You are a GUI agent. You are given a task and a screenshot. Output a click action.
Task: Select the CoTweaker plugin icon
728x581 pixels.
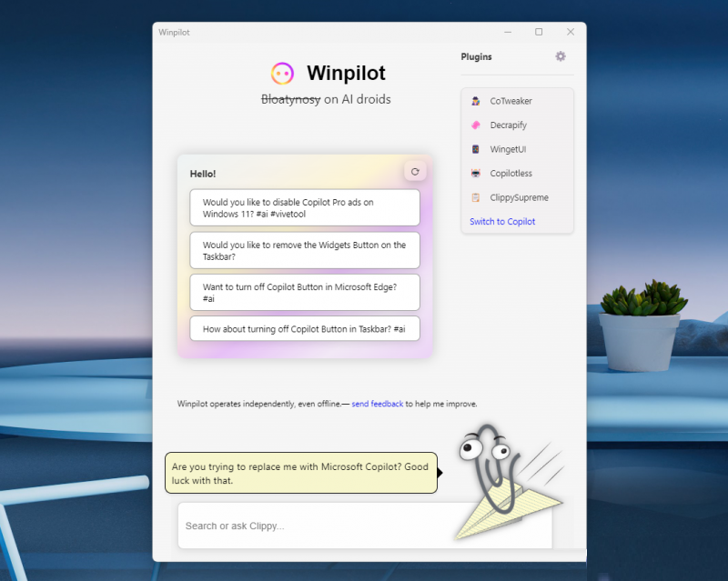pos(475,101)
